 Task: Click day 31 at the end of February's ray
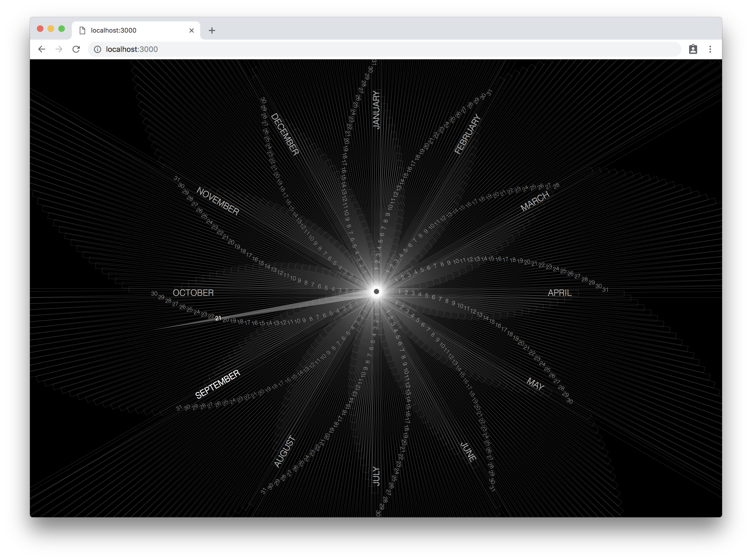tap(489, 93)
